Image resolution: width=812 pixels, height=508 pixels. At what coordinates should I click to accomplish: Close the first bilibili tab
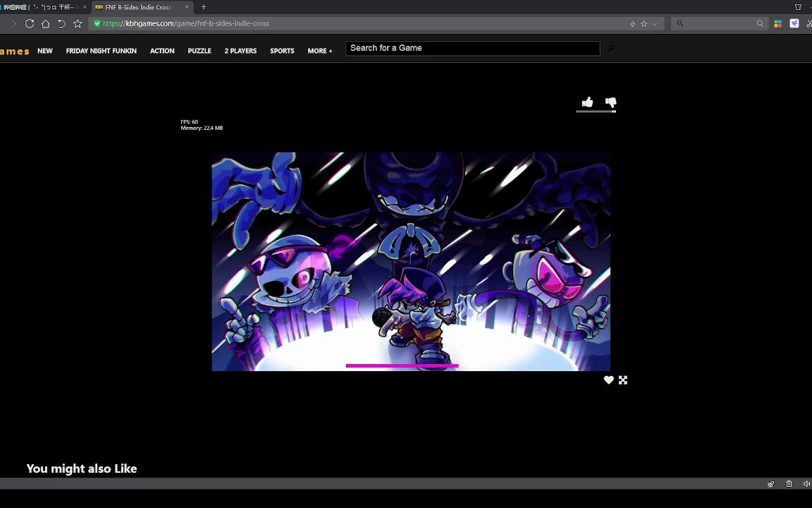pos(85,7)
